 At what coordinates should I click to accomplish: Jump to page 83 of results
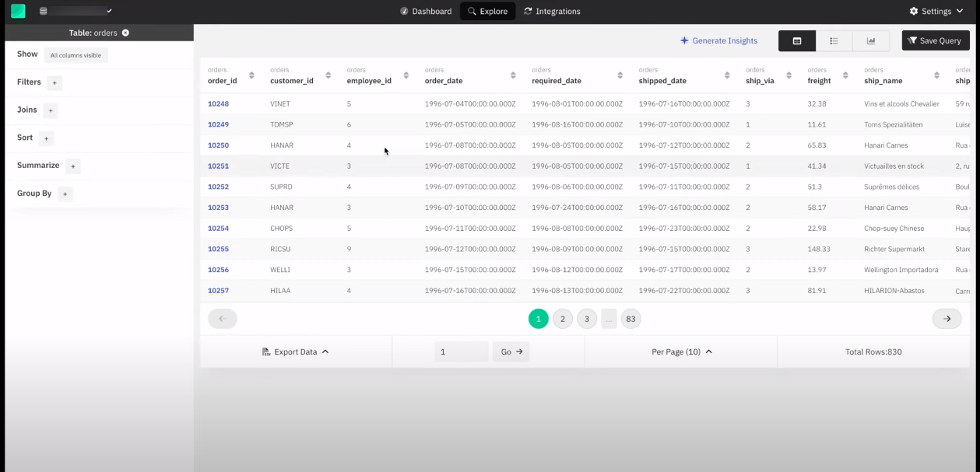pyautogui.click(x=631, y=318)
